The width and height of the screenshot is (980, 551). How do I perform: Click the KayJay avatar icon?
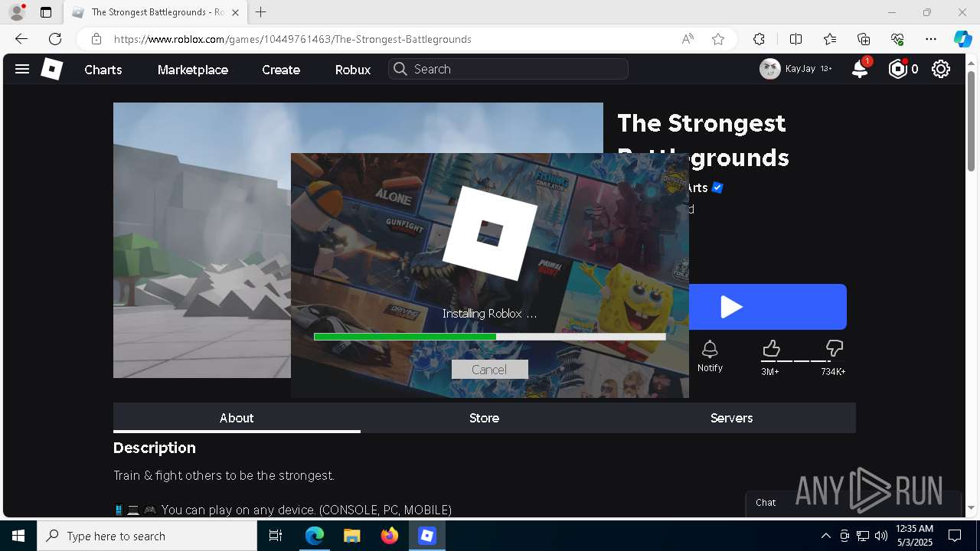click(769, 69)
